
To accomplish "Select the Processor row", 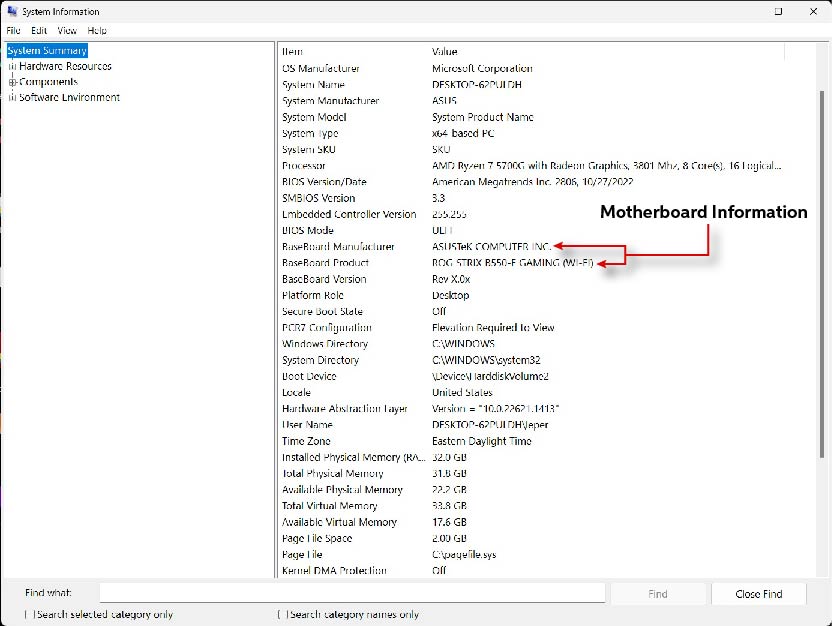I will 531,166.
